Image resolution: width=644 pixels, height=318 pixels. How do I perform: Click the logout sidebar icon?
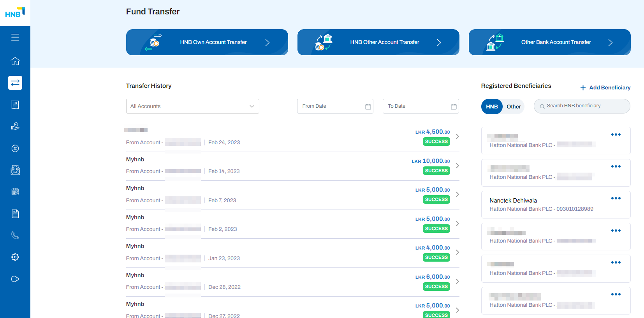(x=15, y=279)
